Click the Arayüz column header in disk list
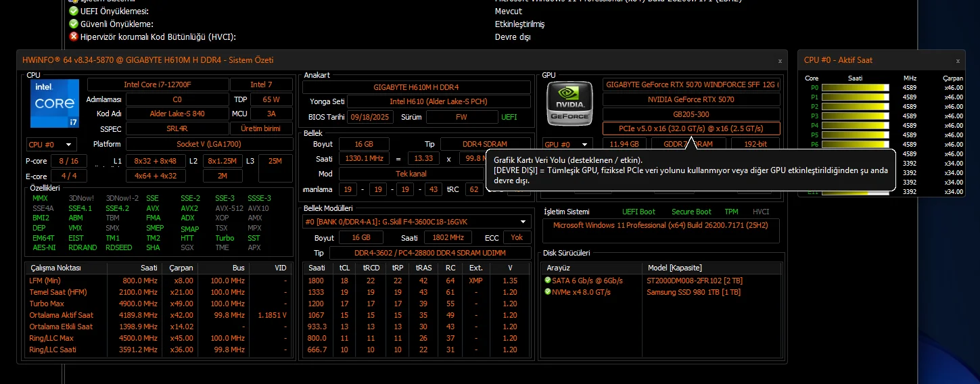This screenshot has width=980, height=384. point(592,268)
